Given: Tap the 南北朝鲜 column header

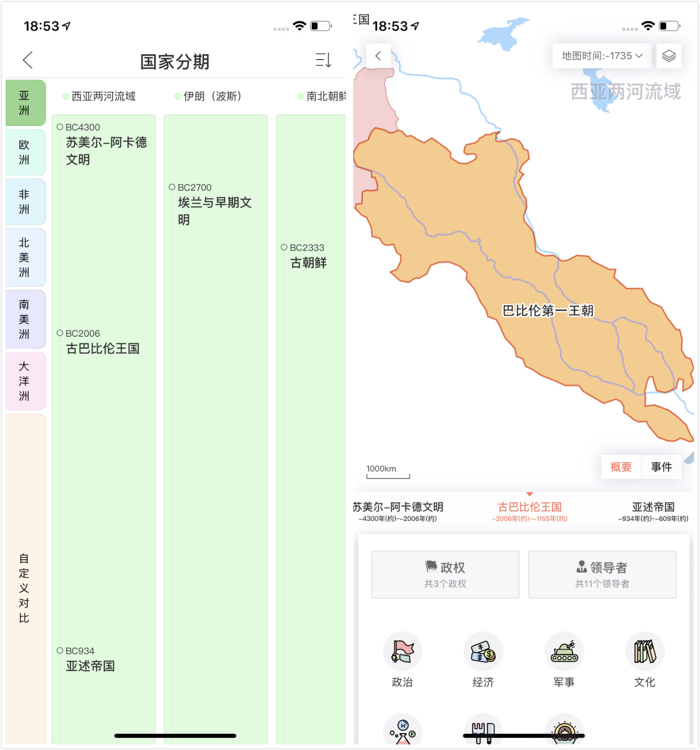Looking at the screenshot, I should tap(322, 96).
